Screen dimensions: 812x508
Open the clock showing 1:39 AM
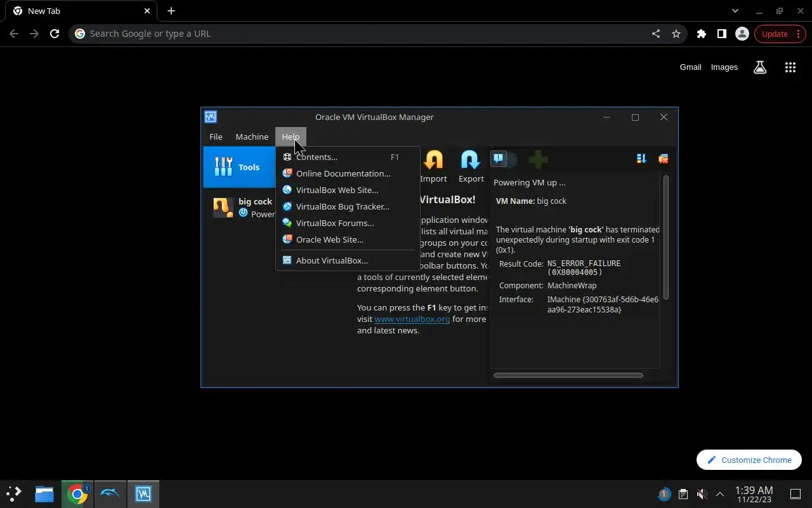coord(754,494)
